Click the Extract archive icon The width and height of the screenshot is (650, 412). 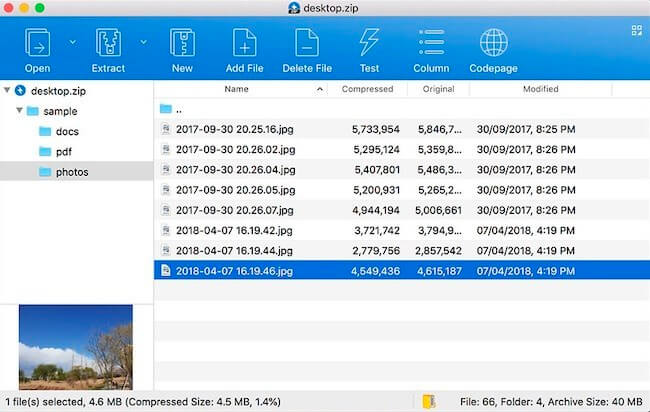pyautogui.click(x=108, y=43)
